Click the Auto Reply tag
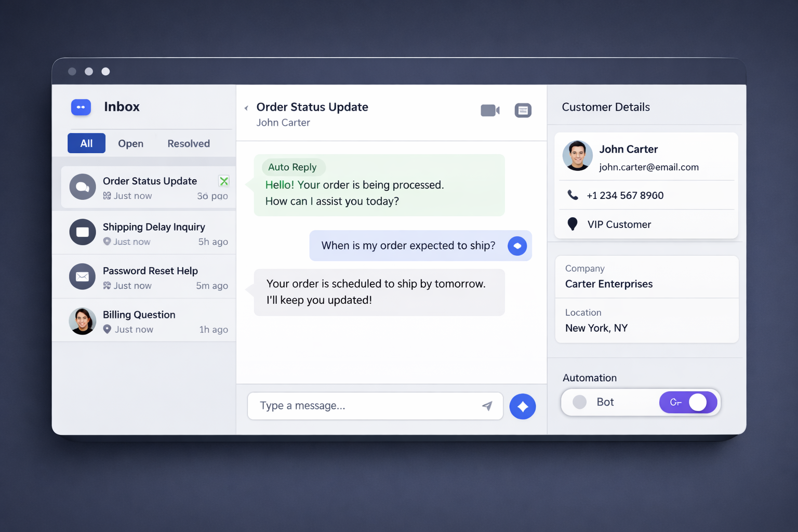Viewport: 798px width, 532px height. [x=292, y=167]
